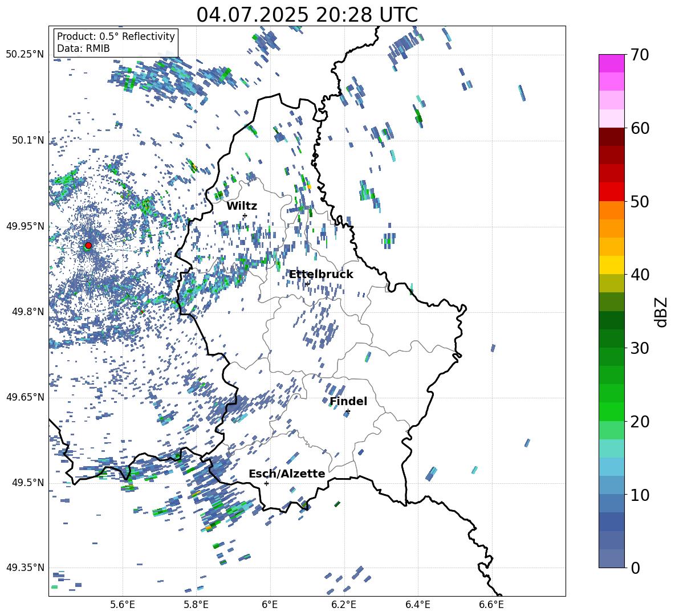Click the latitude label 50.25°N
The height and width of the screenshot is (616, 675).
coord(25,54)
